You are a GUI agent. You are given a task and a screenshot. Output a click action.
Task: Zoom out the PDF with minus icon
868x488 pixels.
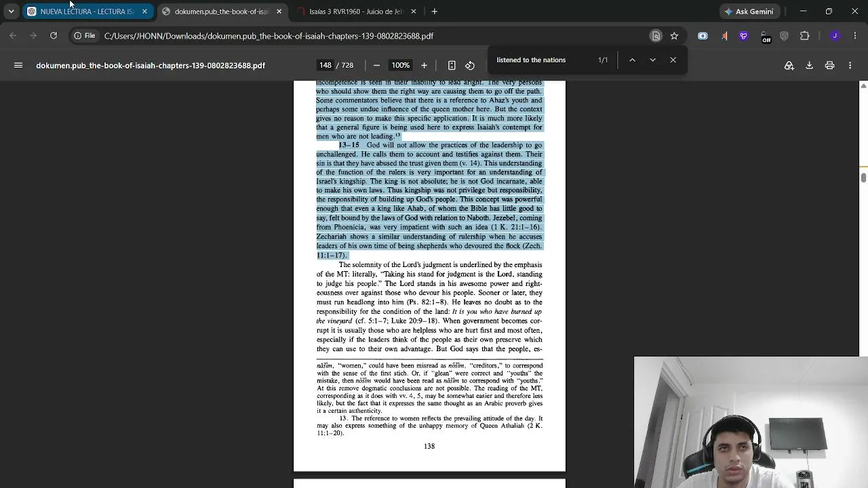tap(376, 65)
